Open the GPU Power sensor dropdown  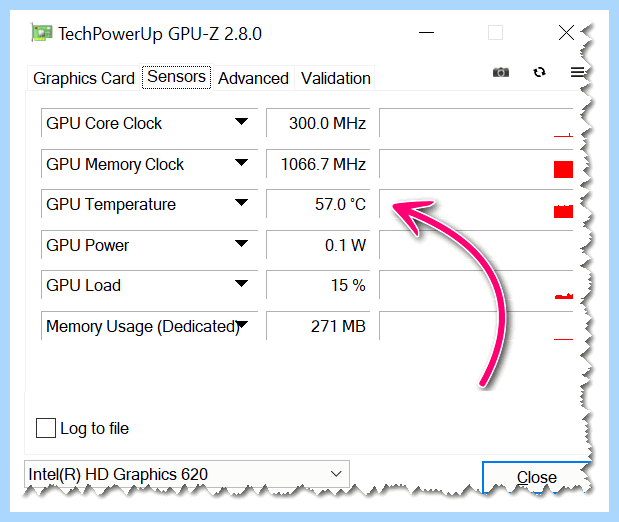tap(150, 244)
